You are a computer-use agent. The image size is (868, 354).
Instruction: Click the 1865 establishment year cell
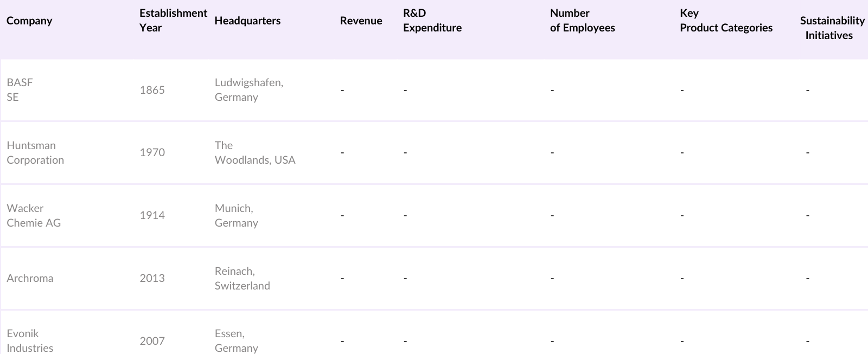152,90
